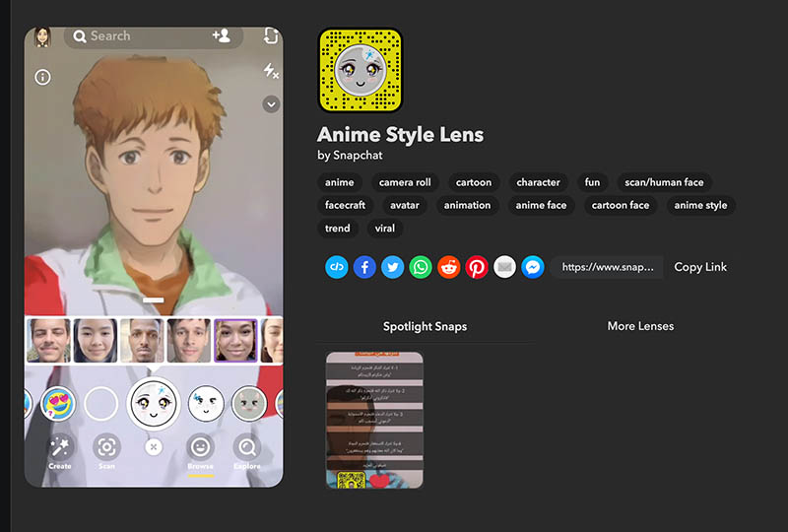Click the Copy Link button

(x=700, y=267)
